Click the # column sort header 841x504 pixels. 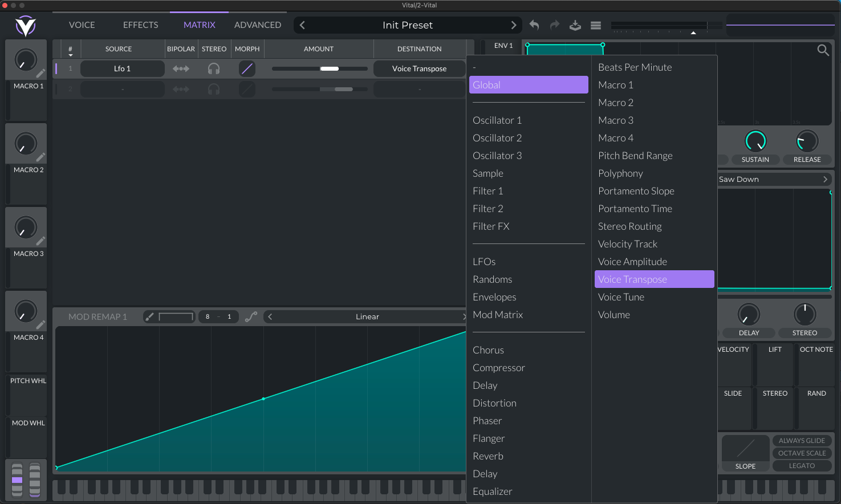70,50
